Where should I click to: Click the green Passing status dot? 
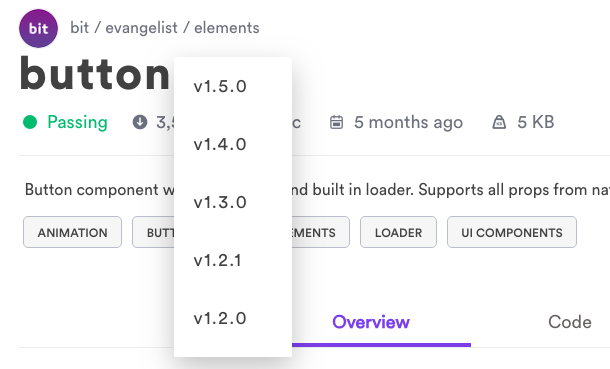tap(30, 122)
